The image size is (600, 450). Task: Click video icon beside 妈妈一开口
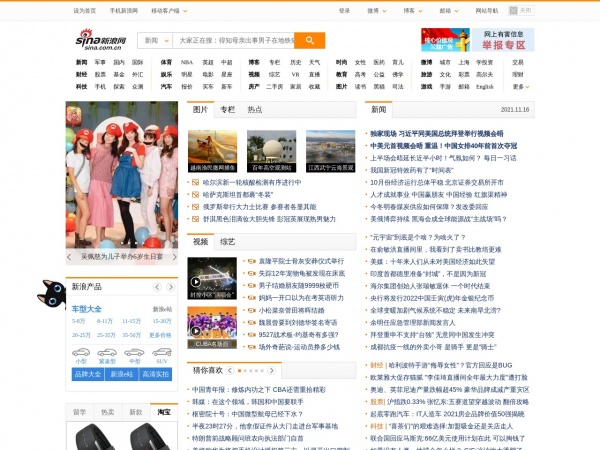click(x=251, y=298)
